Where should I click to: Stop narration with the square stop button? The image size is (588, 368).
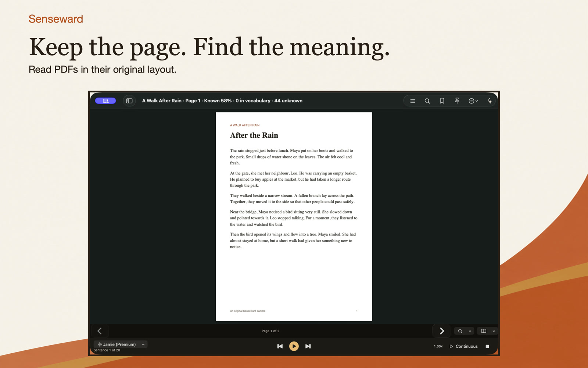coord(487,346)
